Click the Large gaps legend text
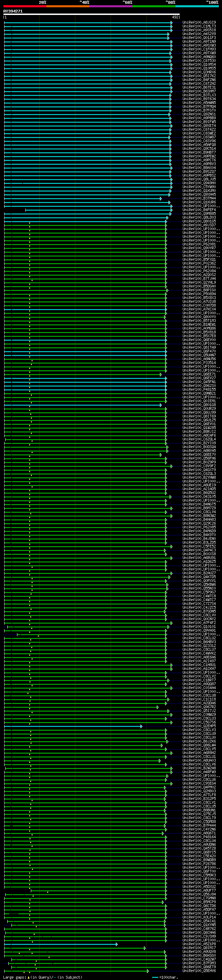222x980 pixels. coord(43,977)
